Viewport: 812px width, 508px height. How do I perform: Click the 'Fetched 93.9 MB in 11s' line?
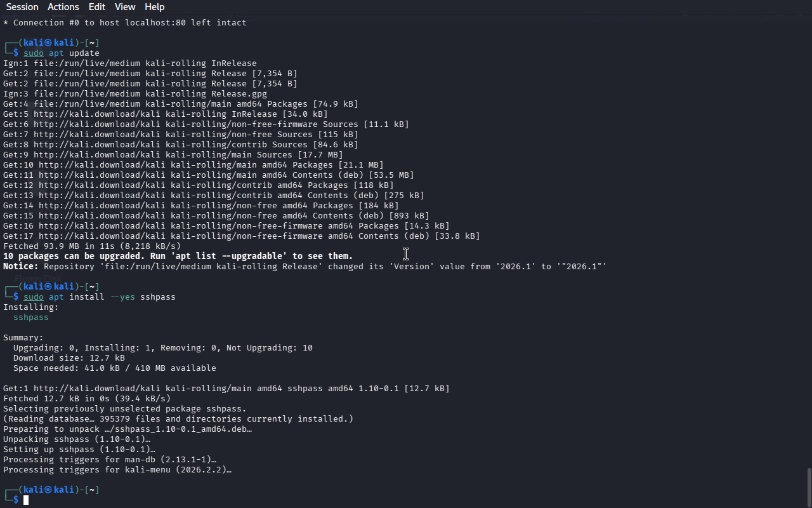[x=92, y=246]
